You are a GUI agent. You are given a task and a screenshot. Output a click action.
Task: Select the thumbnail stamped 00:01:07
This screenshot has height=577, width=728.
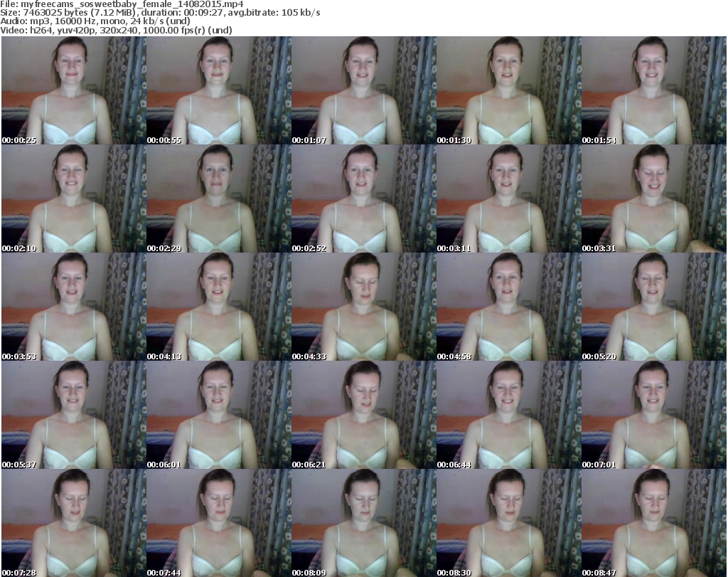click(x=364, y=90)
